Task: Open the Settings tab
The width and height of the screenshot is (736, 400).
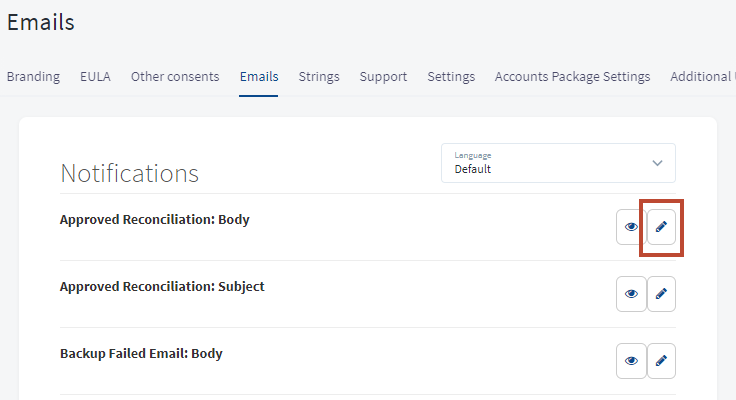Action: (x=451, y=77)
